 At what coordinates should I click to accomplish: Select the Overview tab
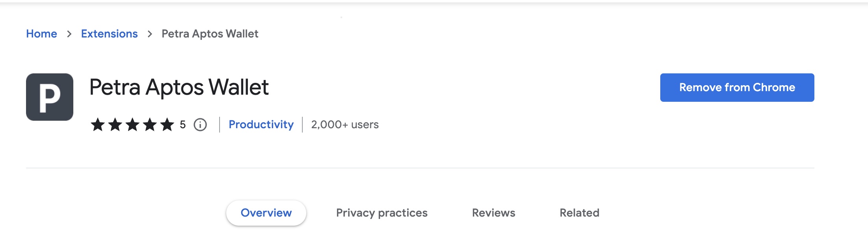pos(266,213)
